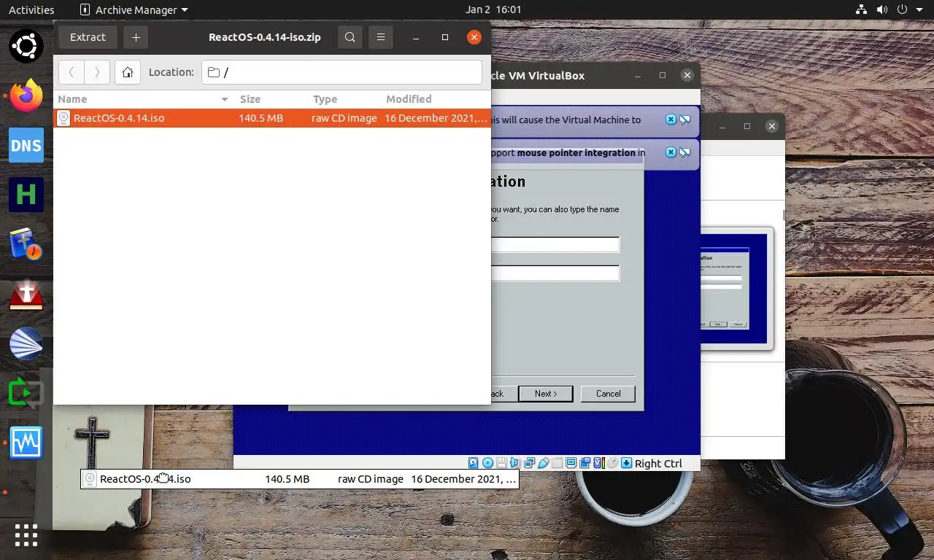This screenshot has height=560, width=934.
Task: Open the green screen recorder app in dock
Action: click(26, 393)
